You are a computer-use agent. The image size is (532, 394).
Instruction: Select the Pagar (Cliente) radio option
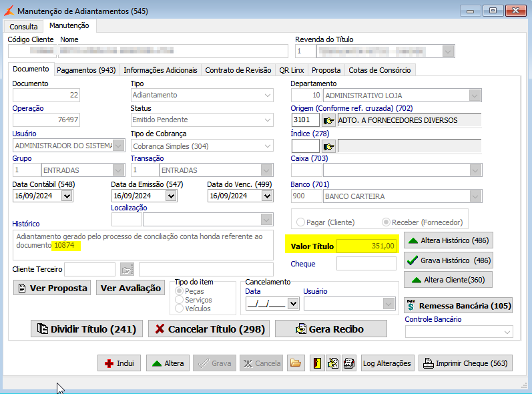click(302, 222)
